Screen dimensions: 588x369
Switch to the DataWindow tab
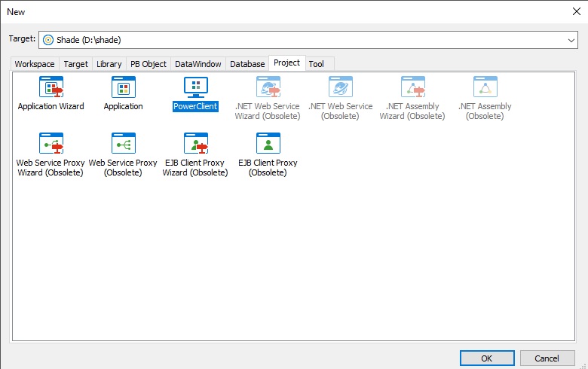click(198, 64)
